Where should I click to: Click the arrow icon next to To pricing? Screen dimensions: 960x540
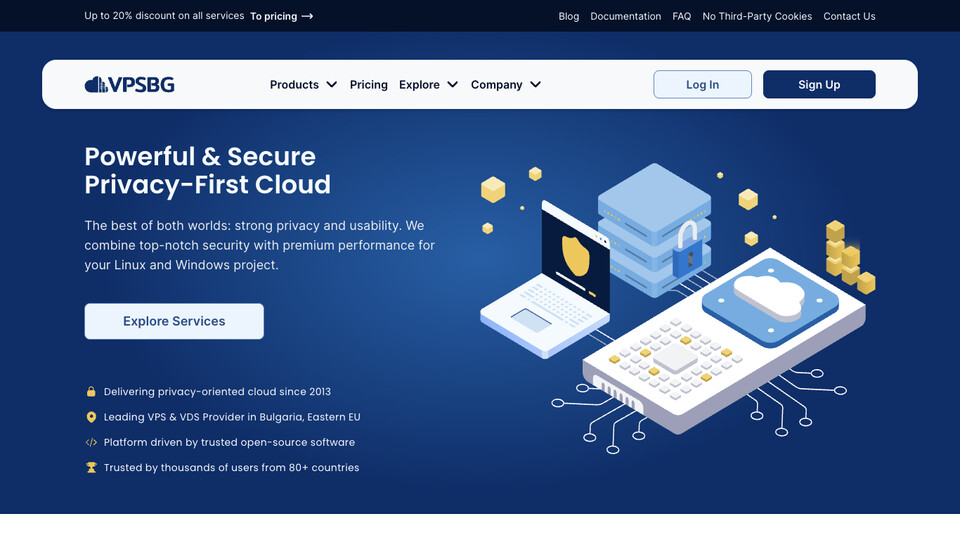click(307, 16)
